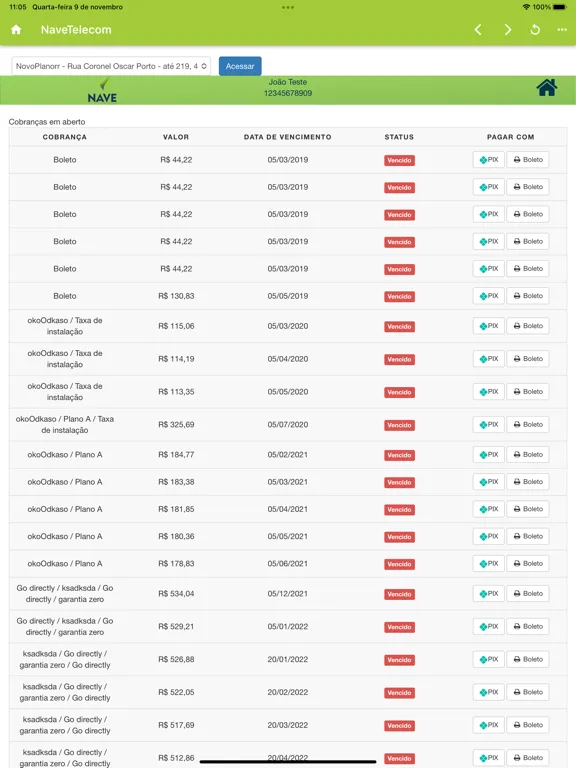Image resolution: width=576 pixels, height=768 pixels.
Task: Pay R$ 517,69 charge with PIX
Action: pos(488,724)
